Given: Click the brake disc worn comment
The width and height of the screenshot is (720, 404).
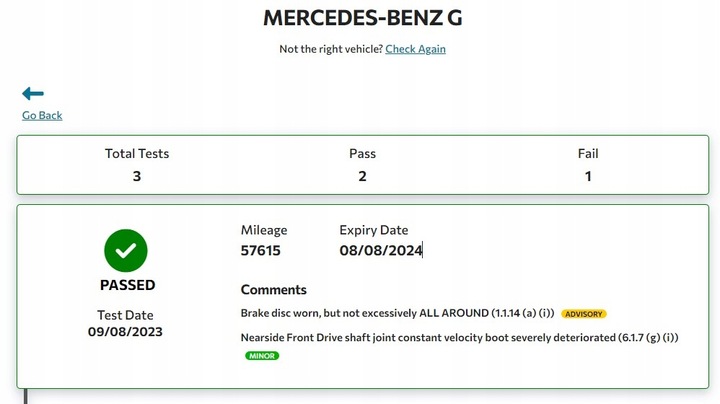Looking at the screenshot, I should pyautogui.click(x=397, y=313).
